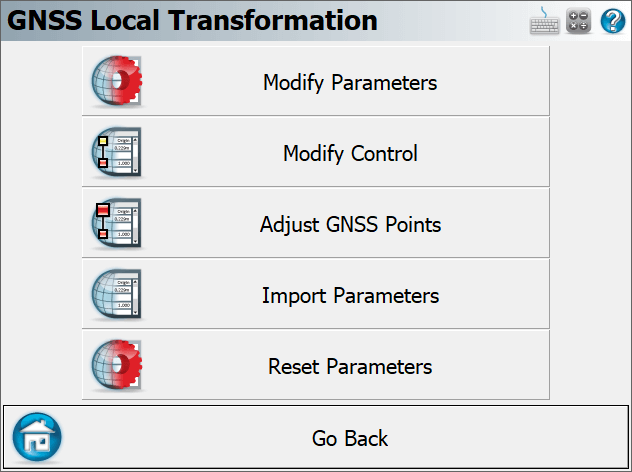Select Reset Parameters
The image size is (632, 472).
[x=316, y=365]
